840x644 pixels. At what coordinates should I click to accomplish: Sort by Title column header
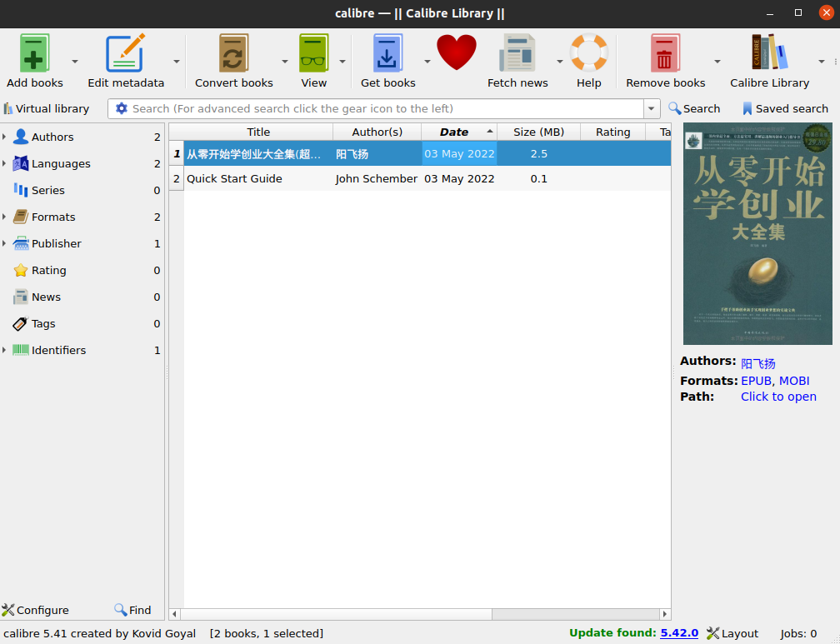[258, 132]
